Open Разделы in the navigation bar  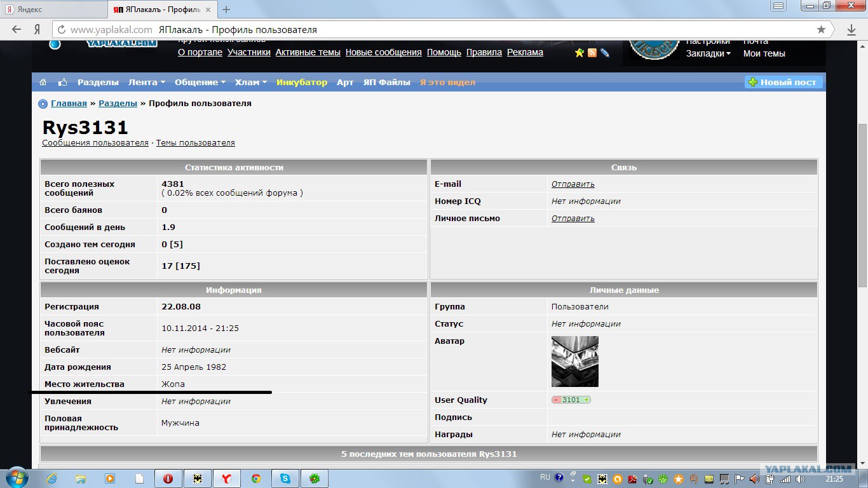(98, 82)
